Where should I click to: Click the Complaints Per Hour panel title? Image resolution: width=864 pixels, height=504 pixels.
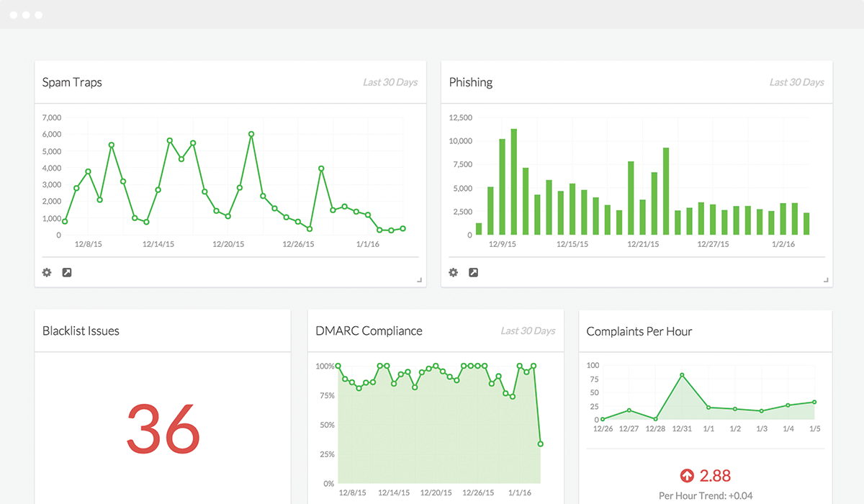[x=639, y=332]
